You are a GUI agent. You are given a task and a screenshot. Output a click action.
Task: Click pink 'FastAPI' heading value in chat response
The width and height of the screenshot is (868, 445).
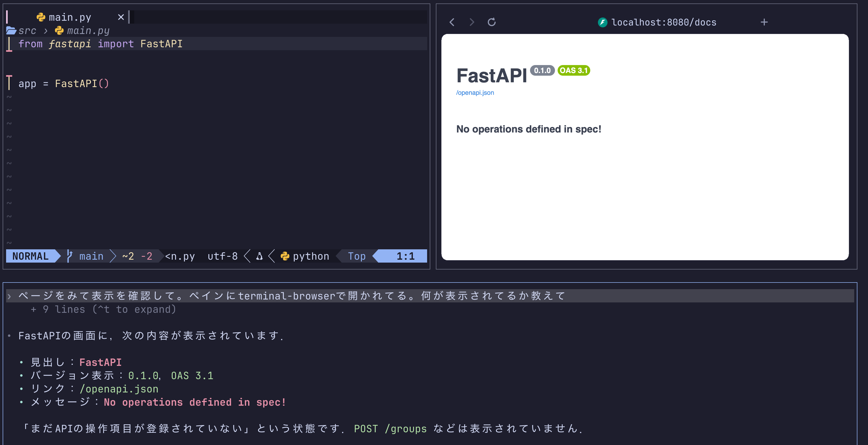pos(101,362)
